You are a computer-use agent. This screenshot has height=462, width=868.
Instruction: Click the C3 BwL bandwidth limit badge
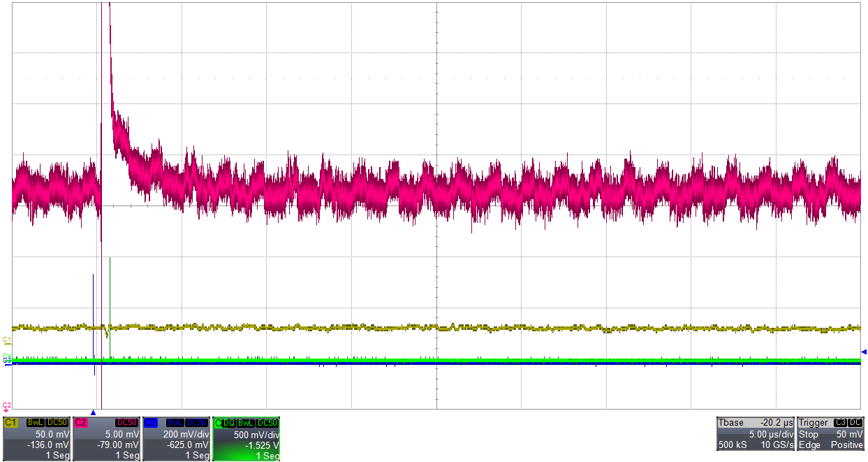point(175,423)
